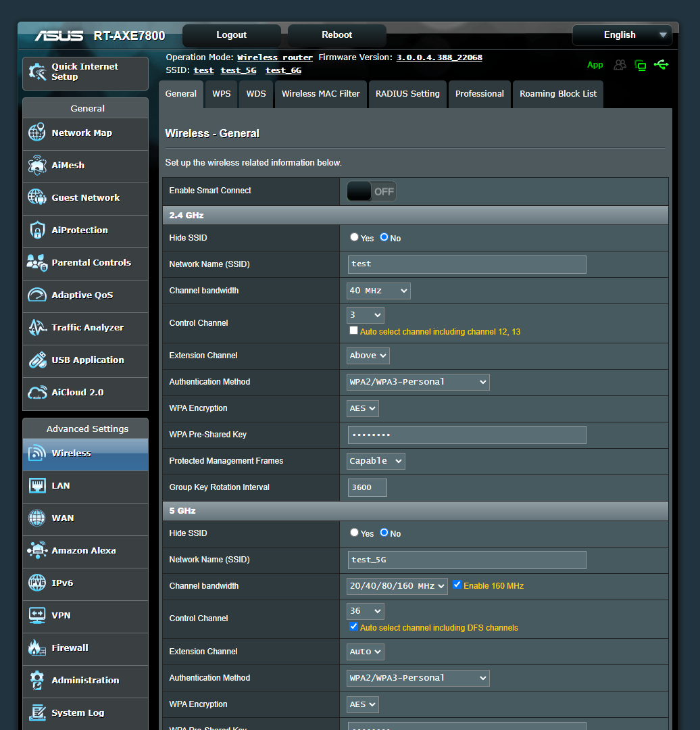700x730 pixels.
Task: Open the Firewall flame icon
Action: pos(37,648)
